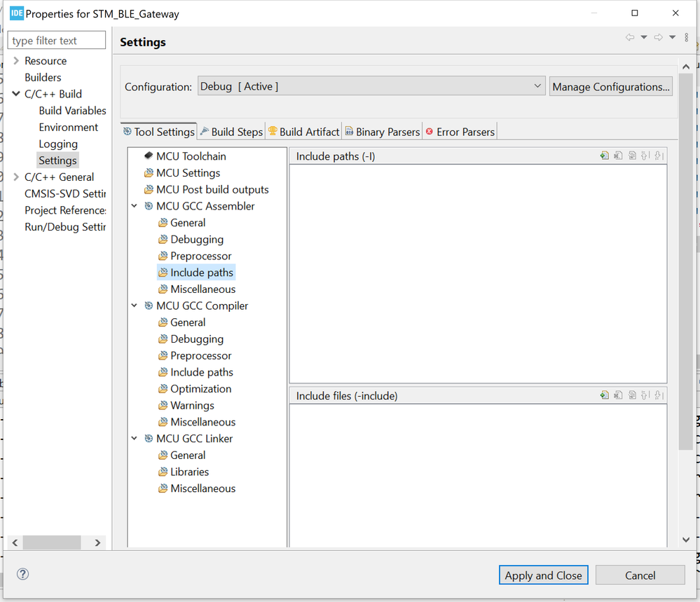Image resolution: width=700 pixels, height=602 pixels.
Task: Open Environment in left tree
Action: tap(68, 128)
